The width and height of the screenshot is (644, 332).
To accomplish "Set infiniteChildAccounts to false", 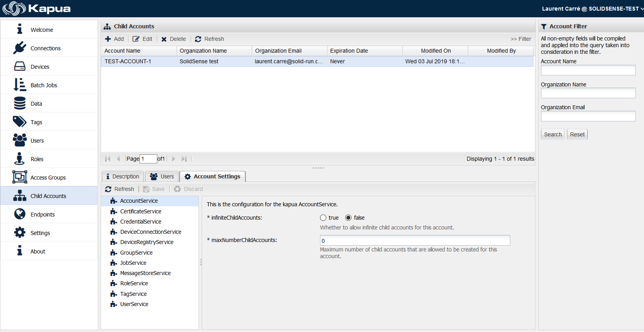I will [x=348, y=218].
